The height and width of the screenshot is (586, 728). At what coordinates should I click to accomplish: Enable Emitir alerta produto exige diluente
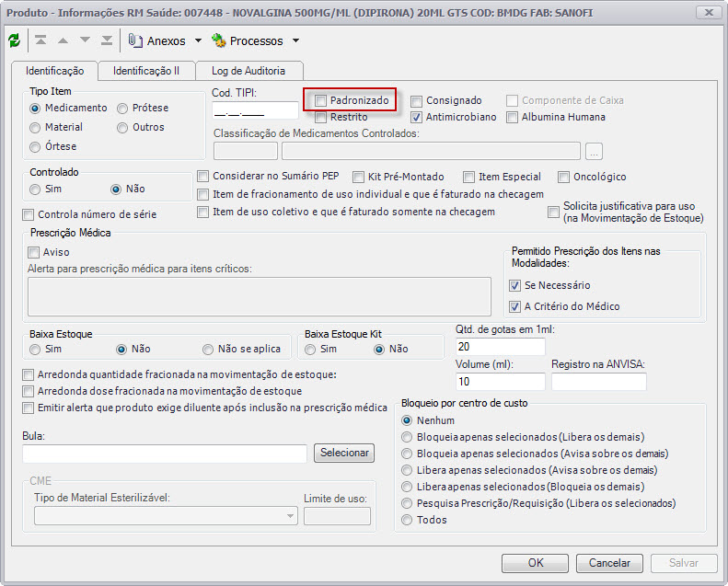pyautogui.click(x=29, y=408)
